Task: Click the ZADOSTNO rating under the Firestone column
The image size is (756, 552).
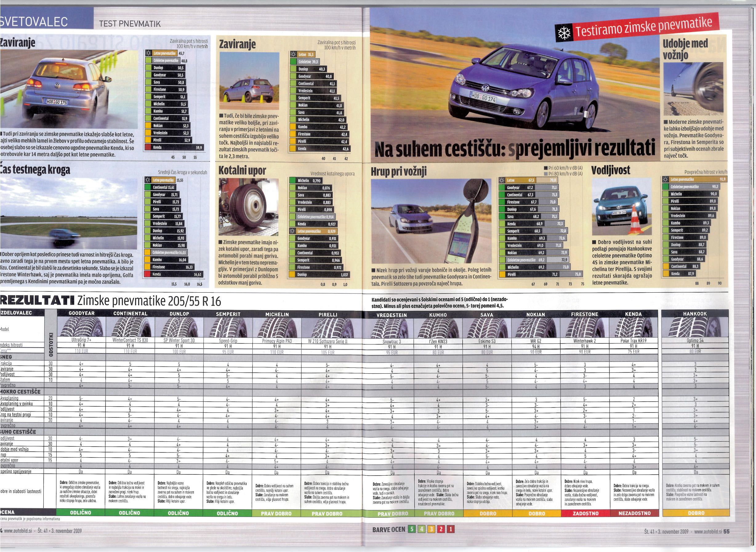Action: point(585,513)
